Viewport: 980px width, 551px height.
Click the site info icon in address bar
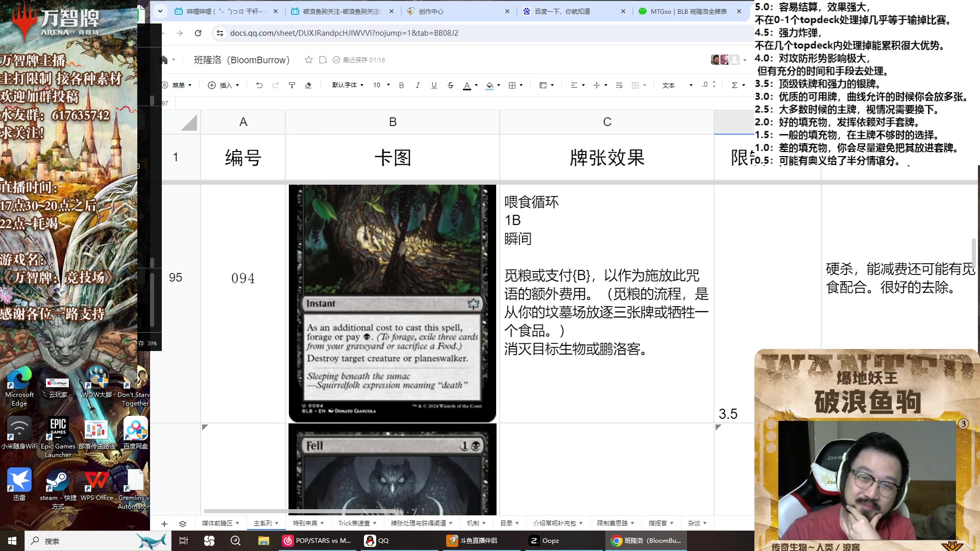[220, 33]
